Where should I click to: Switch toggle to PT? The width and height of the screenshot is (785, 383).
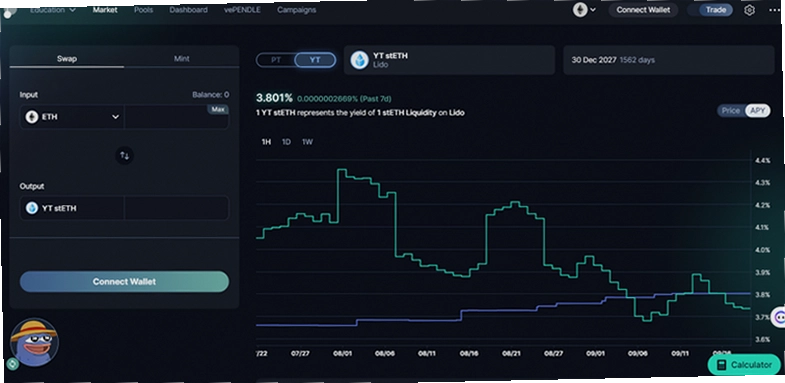tap(276, 60)
